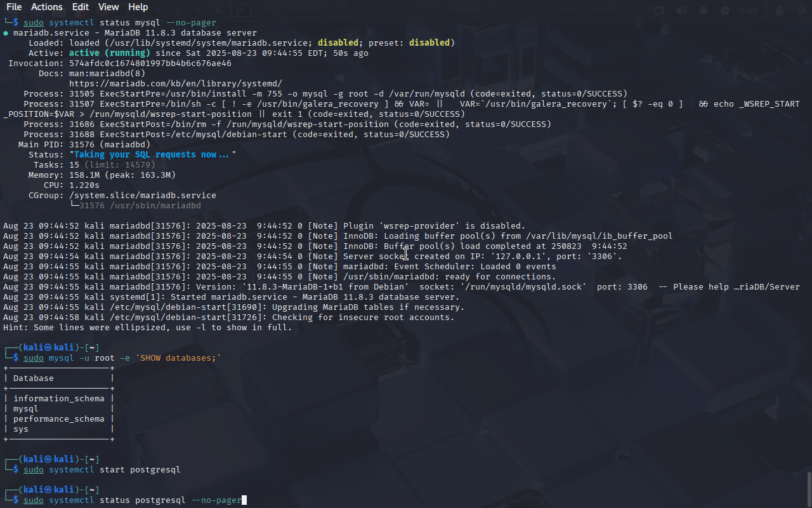Open the Edit menu
This screenshot has height=508, width=812.
pyautogui.click(x=81, y=7)
